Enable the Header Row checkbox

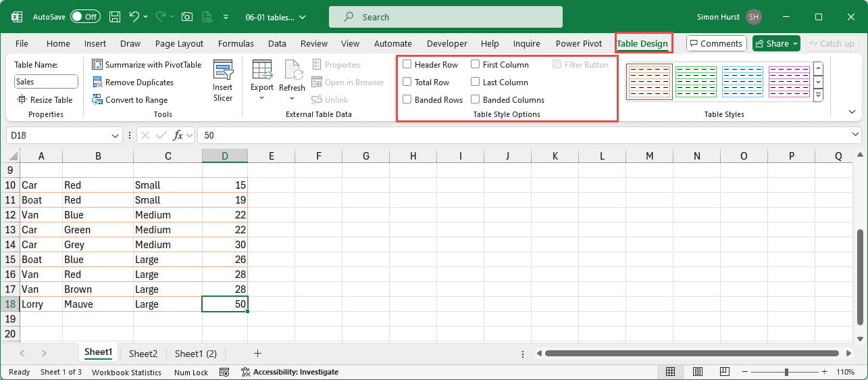[x=407, y=65]
